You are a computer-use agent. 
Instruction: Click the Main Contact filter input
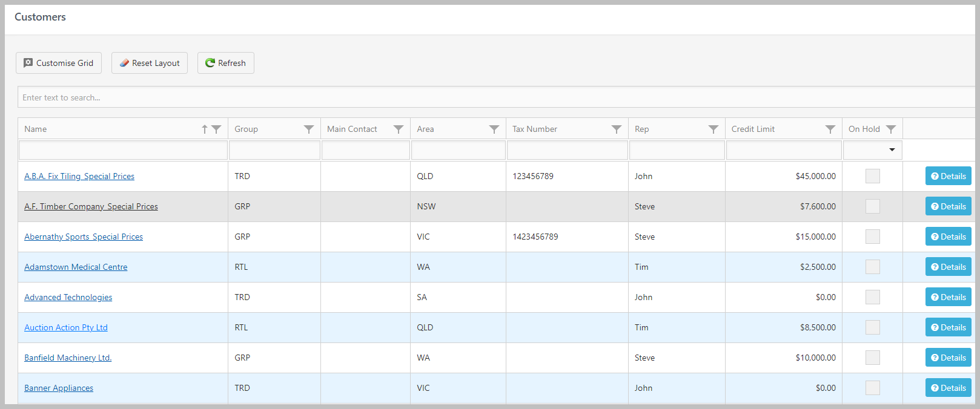pos(366,150)
